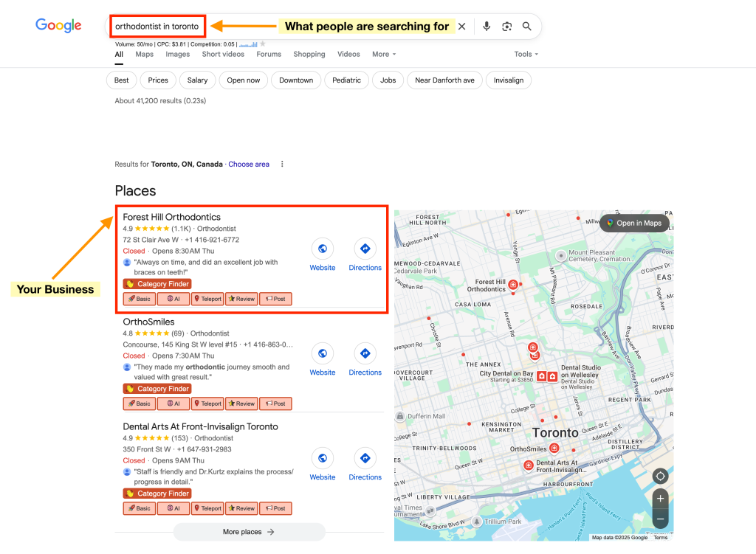Click AI button under Forest Hill Orthodontics
The image size is (756, 554).
tap(173, 299)
